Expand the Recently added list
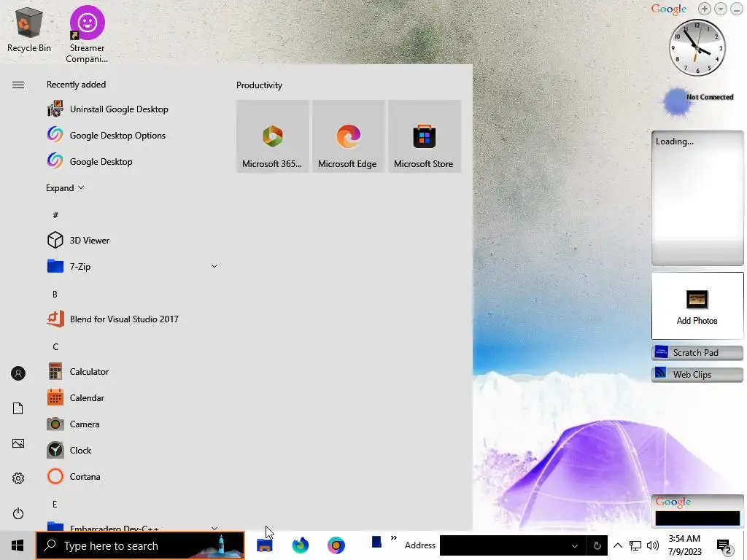747x560 pixels. tap(65, 187)
